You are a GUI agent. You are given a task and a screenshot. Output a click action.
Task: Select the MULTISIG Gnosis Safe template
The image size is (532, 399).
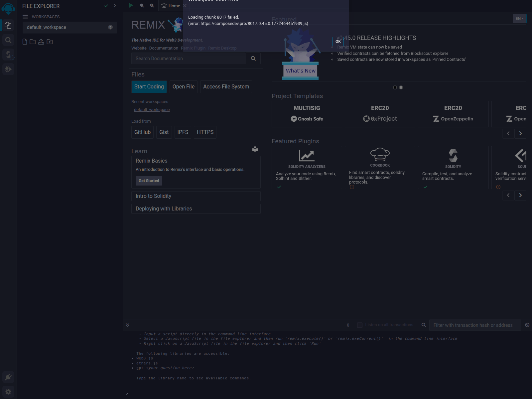(x=307, y=114)
